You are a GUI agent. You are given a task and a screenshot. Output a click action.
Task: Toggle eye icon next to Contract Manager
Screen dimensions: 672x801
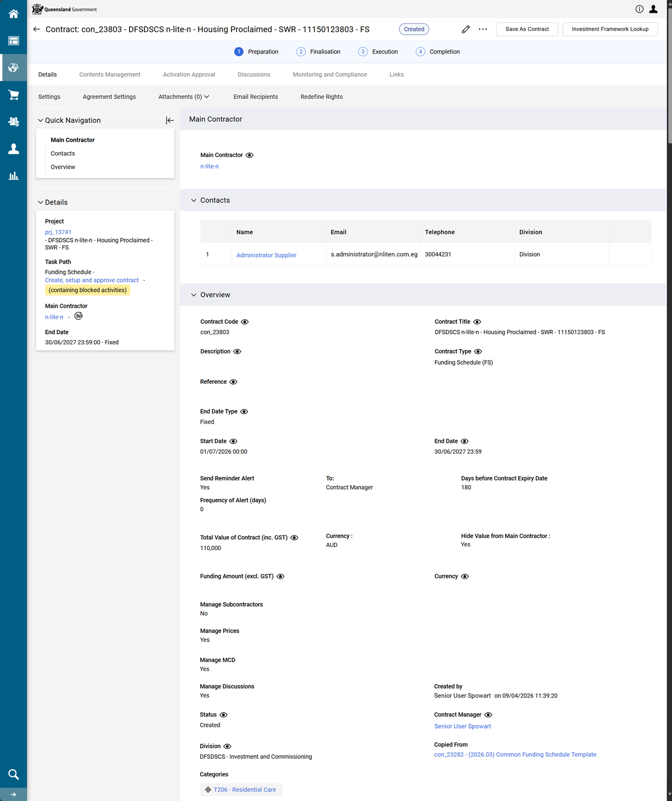pyautogui.click(x=488, y=715)
